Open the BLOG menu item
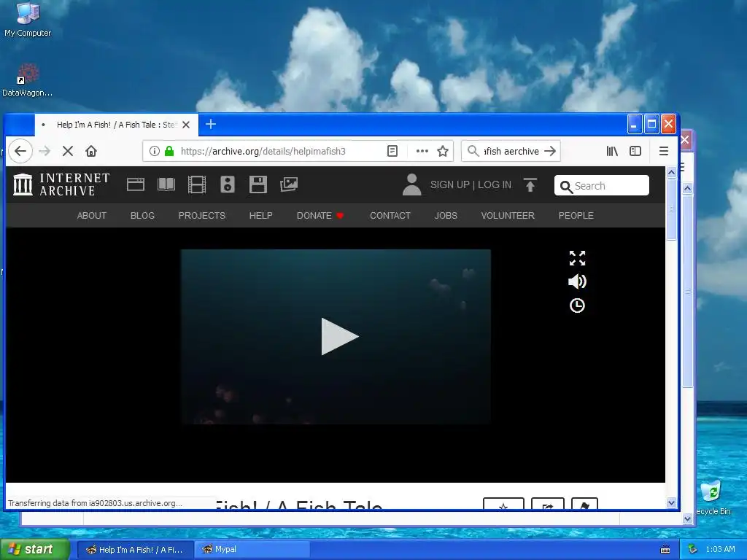Image resolution: width=747 pixels, height=560 pixels. pos(142,216)
